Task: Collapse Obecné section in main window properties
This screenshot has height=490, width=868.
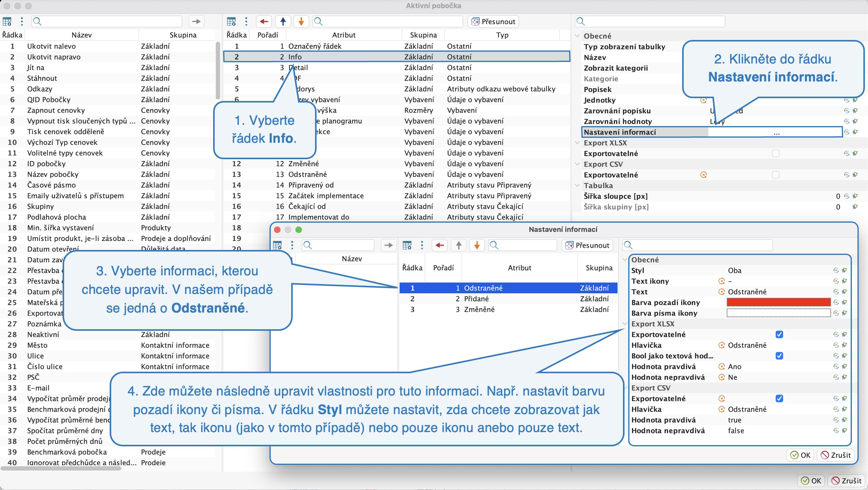Action: 577,36
